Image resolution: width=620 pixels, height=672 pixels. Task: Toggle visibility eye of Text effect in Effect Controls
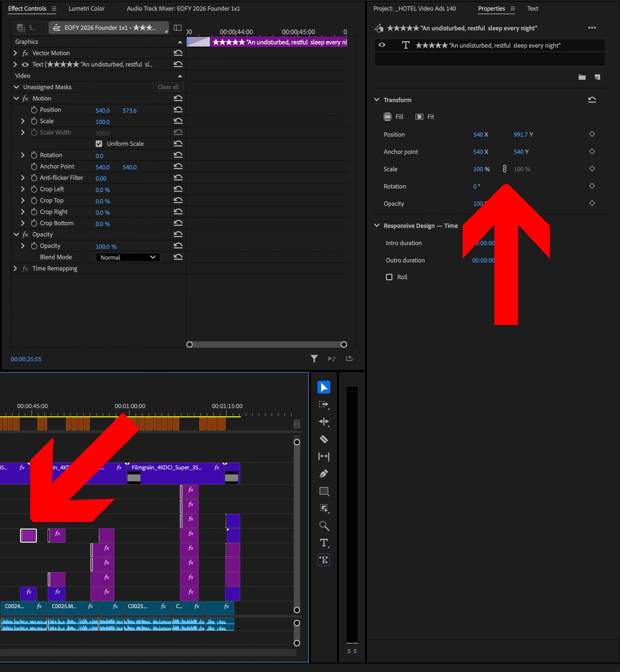pyautogui.click(x=25, y=64)
